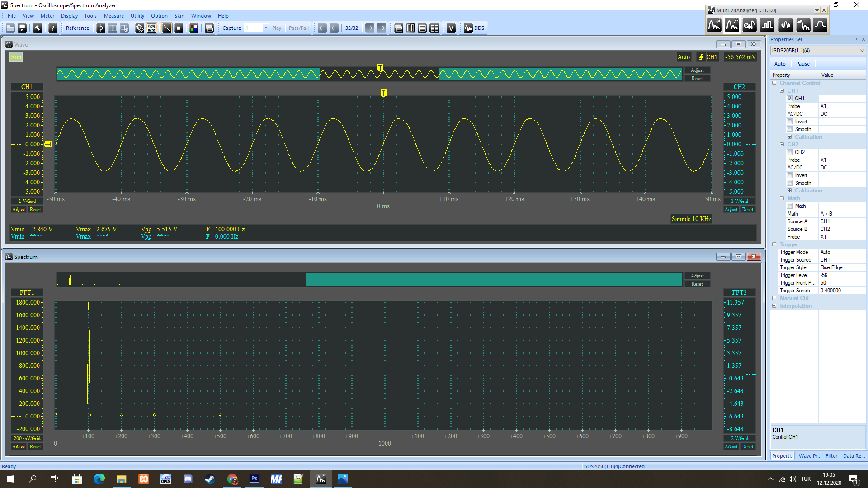Click the trigger position T marker on waveform grid
This screenshot has width=868, height=488.
pos(383,93)
